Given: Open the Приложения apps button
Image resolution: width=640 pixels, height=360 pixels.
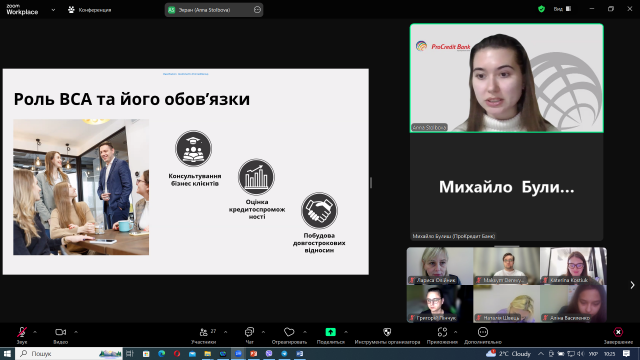Looking at the screenshot, I should (x=442, y=335).
